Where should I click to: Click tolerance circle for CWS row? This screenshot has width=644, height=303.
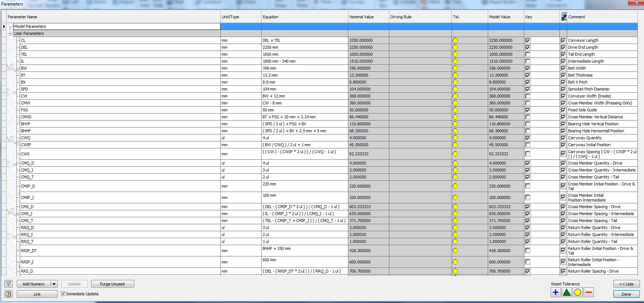tap(455, 154)
